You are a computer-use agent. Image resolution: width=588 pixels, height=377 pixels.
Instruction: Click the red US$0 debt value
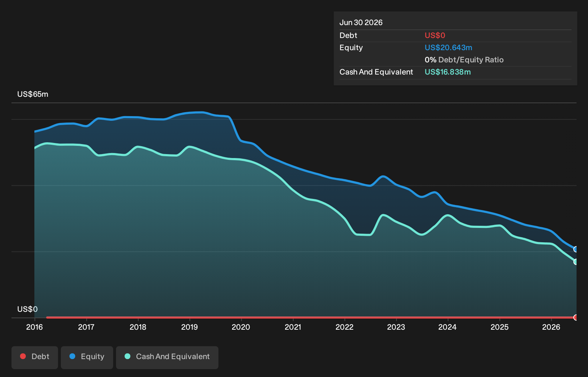click(435, 35)
